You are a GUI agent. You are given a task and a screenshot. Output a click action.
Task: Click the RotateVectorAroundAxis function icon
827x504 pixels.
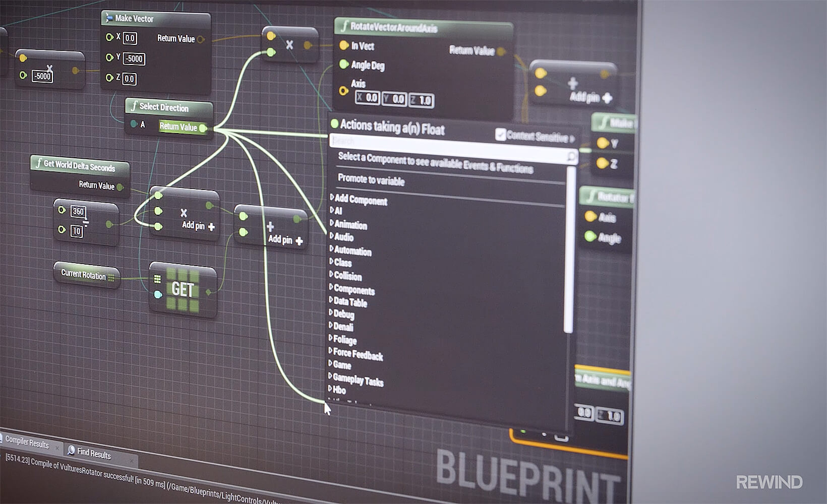tap(344, 25)
